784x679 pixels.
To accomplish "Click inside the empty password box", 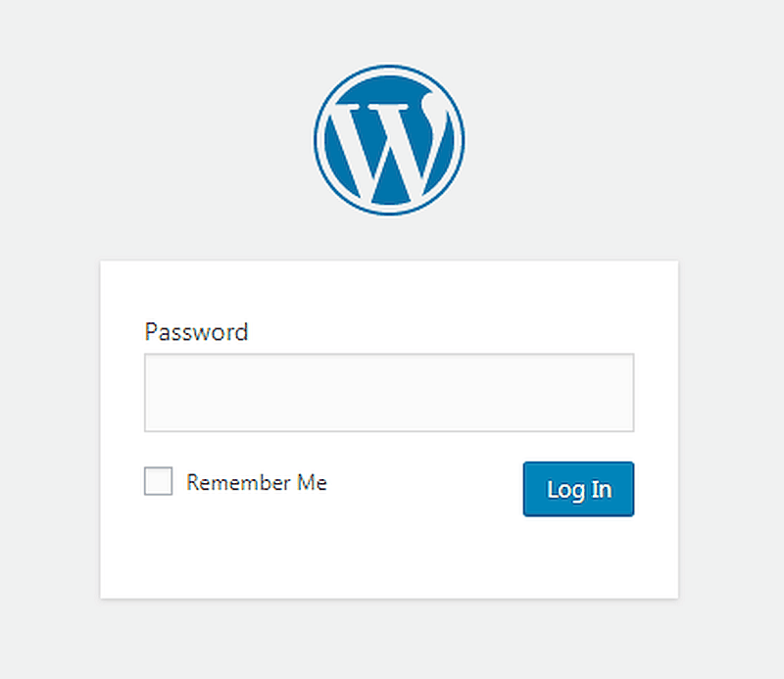I will coord(389,392).
